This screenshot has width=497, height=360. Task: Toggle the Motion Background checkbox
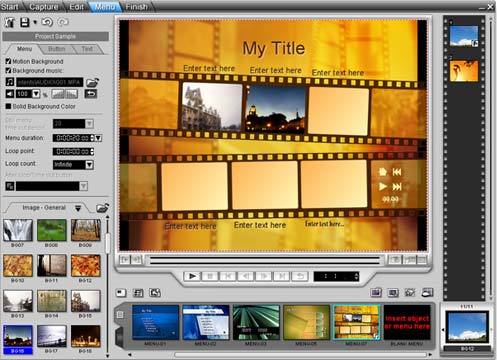click(8, 61)
